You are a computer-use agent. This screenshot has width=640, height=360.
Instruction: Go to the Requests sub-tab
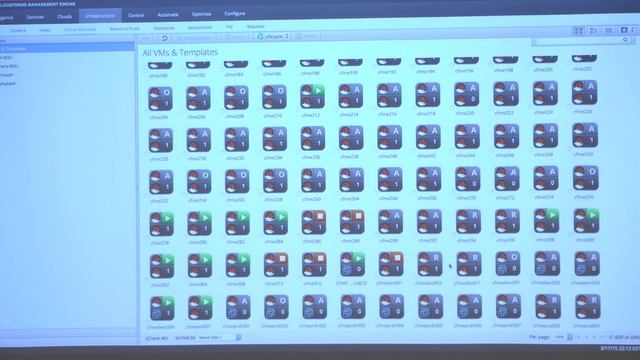coord(256,27)
